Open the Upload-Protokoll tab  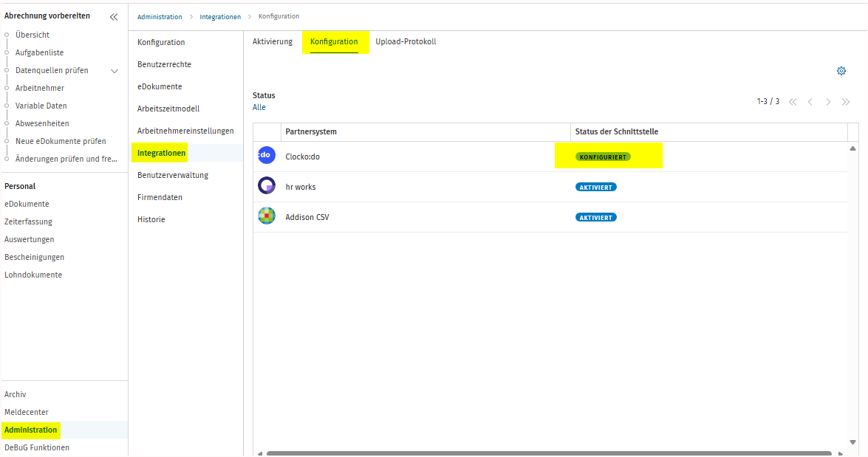tap(406, 41)
